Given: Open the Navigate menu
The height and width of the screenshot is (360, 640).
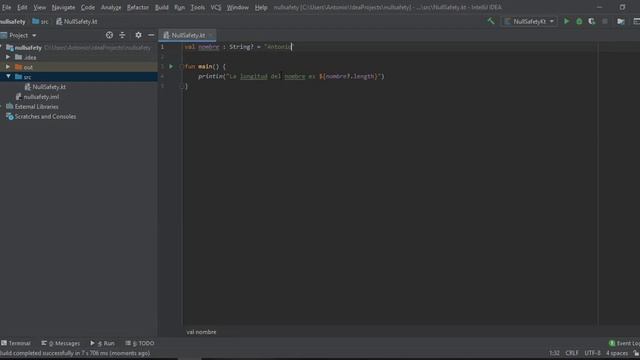Looking at the screenshot, I should pyautogui.click(x=63, y=7).
